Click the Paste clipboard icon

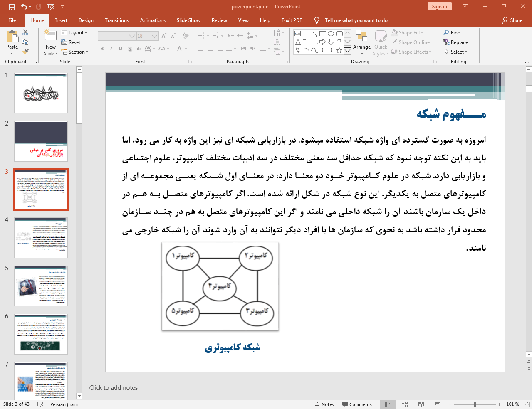coord(12,37)
